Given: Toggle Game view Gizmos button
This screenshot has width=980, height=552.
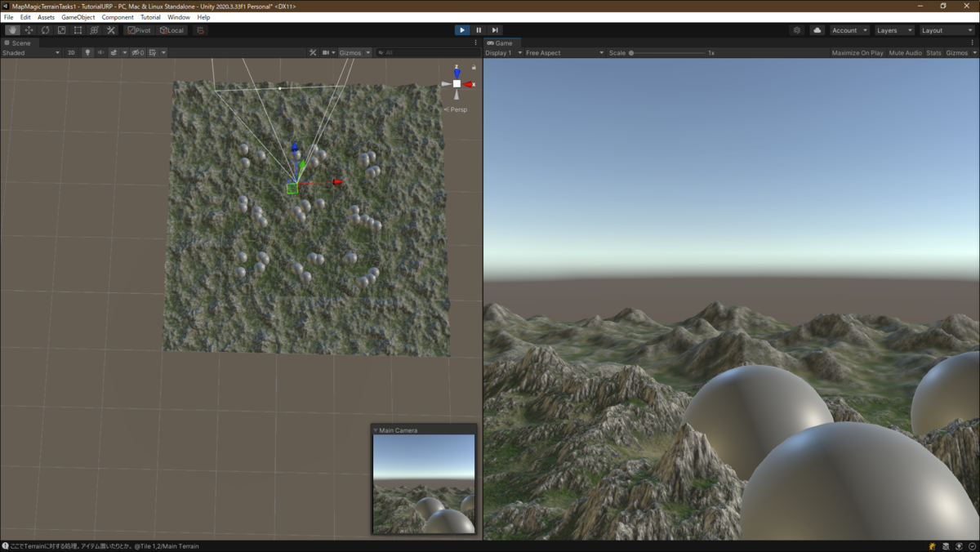Looking at the screenshot, I should pos(956,52).
